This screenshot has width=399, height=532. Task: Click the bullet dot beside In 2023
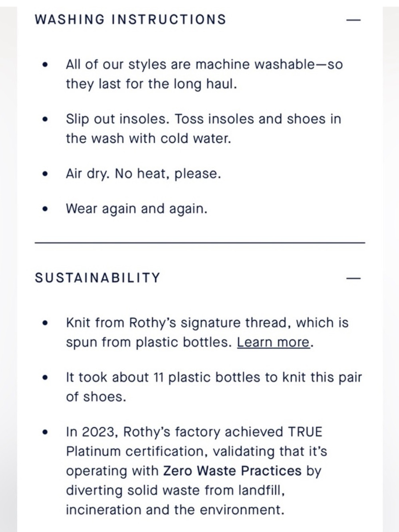[46, 432]
